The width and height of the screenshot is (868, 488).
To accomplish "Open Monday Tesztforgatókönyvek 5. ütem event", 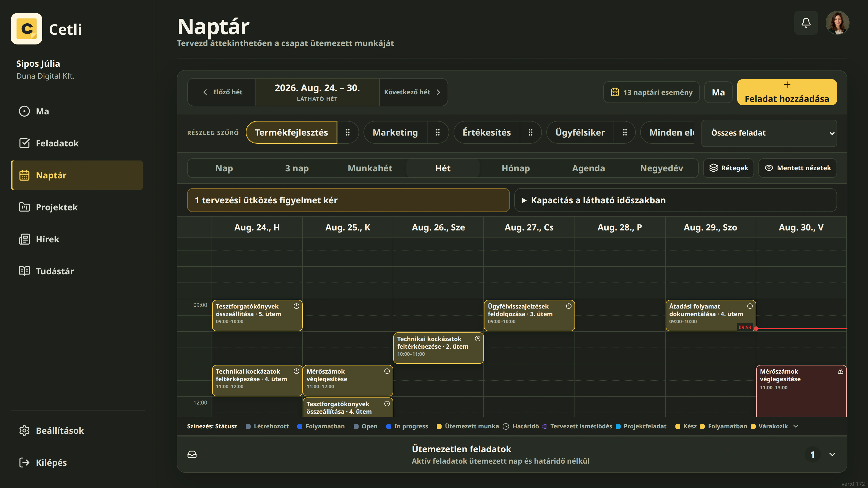I will pos(257,315).
